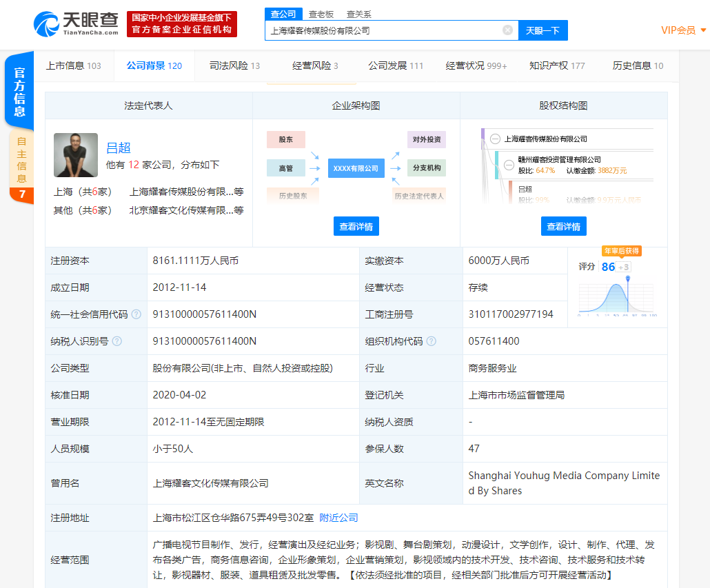Open legal representative 吕超 profile link
Image resolution: width=710 pixels, height=588 pixels.
(119, 148)
